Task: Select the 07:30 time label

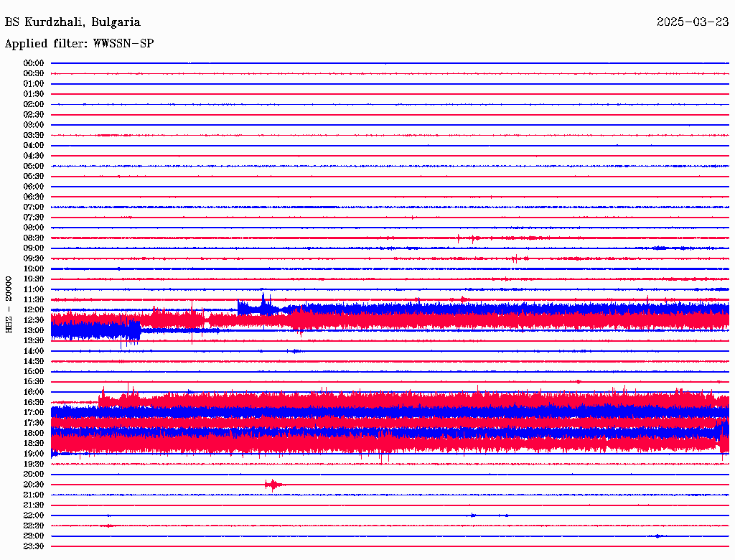Action: point(34,218)
